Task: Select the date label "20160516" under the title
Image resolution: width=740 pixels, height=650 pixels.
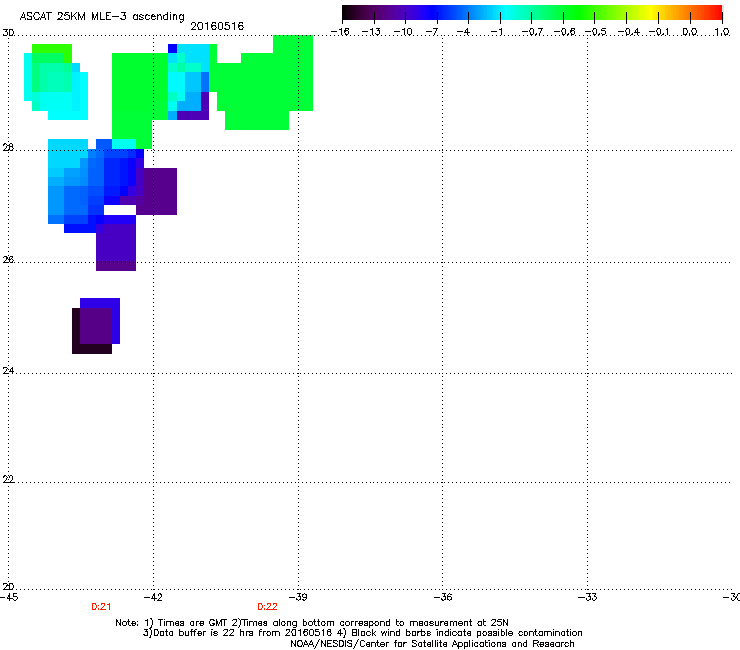Action: click(217, 26)
